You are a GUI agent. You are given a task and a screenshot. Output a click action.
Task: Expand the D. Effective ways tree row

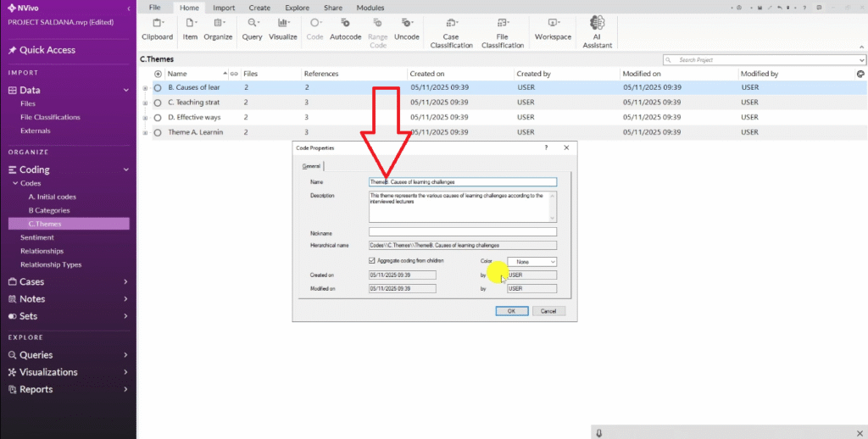(x=145, y=118)
